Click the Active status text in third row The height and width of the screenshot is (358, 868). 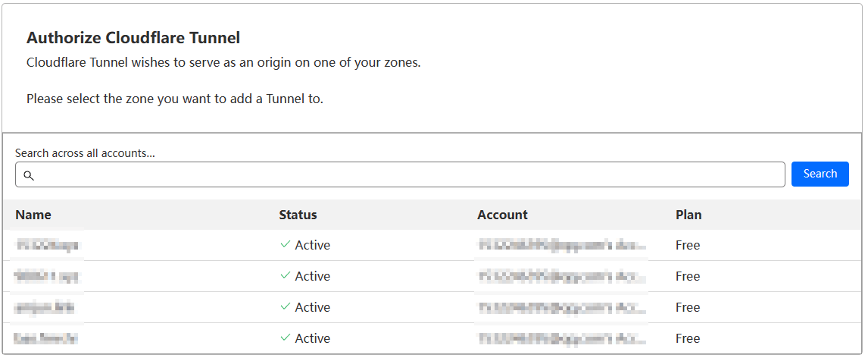[x=312, y=307]
